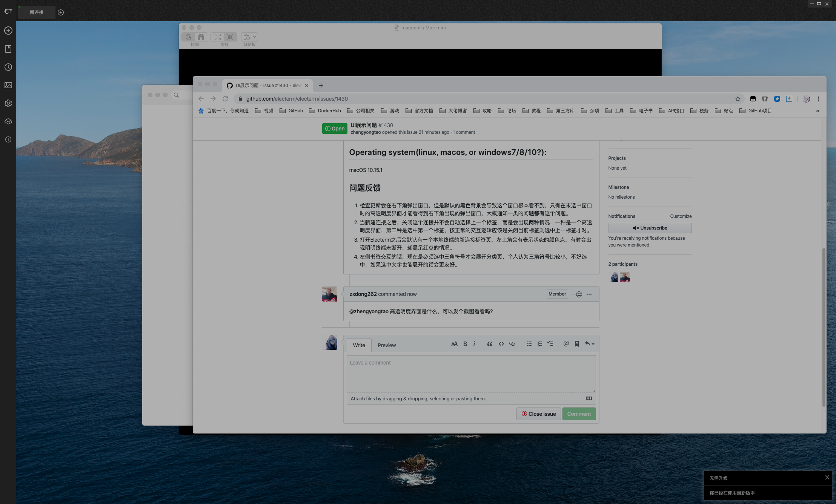Click the new connection plus circle in sidebar
This screenshot has width=836, height=504.
pyautogui.click(x=8, y=31)
